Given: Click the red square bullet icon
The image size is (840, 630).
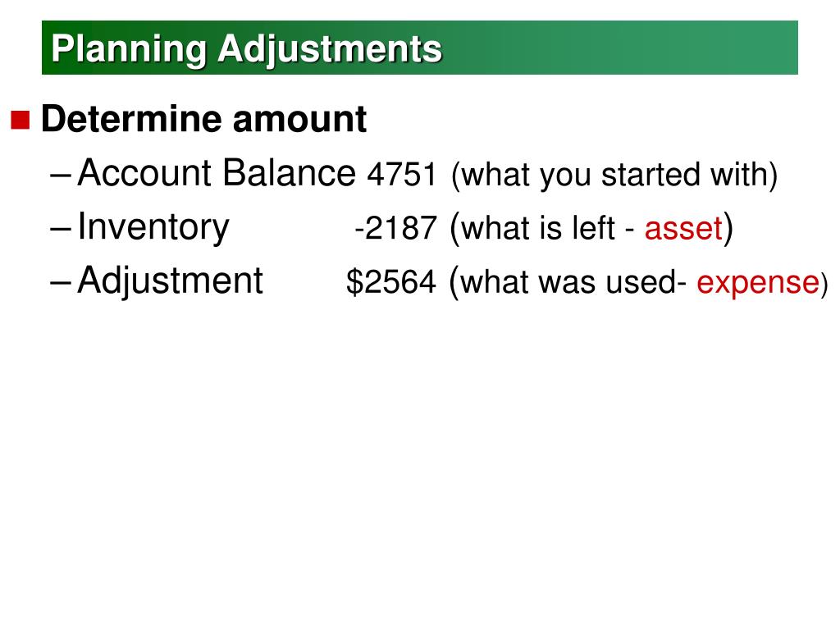Looking at the screenshot, I should pyautogui.click(x=20, y=120).
